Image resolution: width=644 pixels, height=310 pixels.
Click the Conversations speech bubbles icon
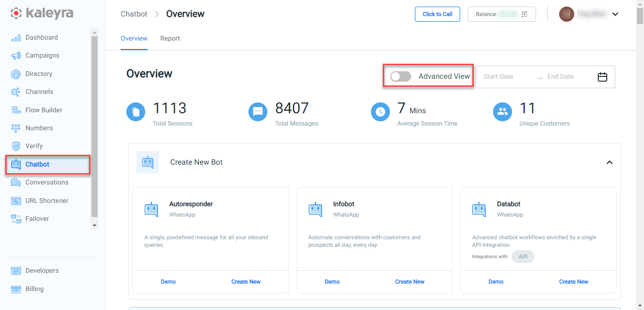point(16,183)
